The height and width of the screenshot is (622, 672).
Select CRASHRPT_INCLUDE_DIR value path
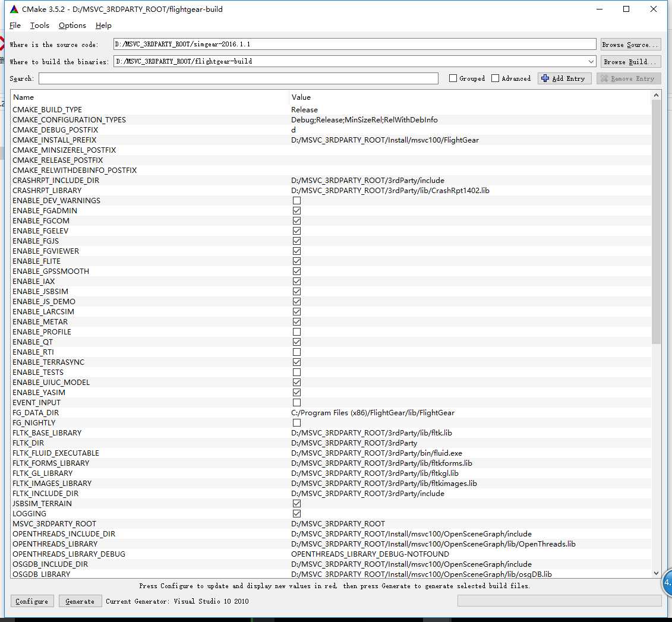pos(368,181)
